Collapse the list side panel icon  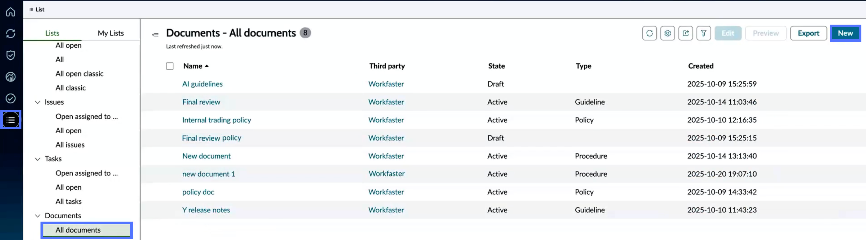[155, 35]
